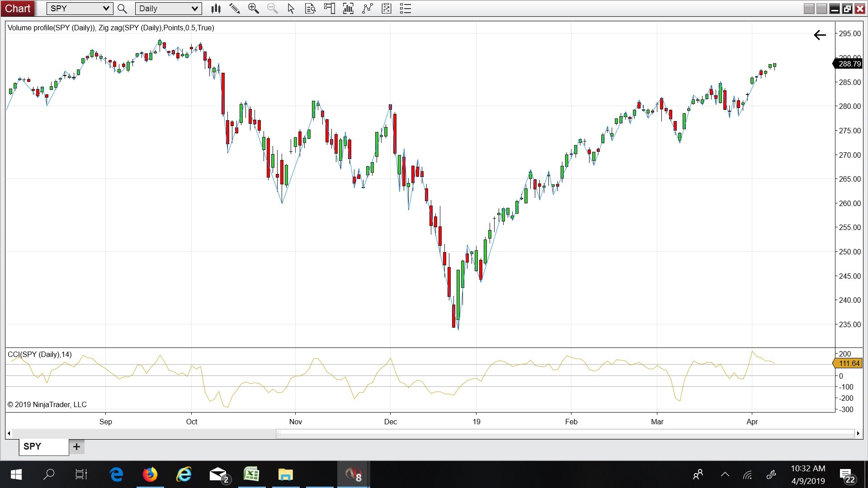Click the zoom in magnifier icon
This screenshot has width=868, height=488.
click(x=253, y=9)
